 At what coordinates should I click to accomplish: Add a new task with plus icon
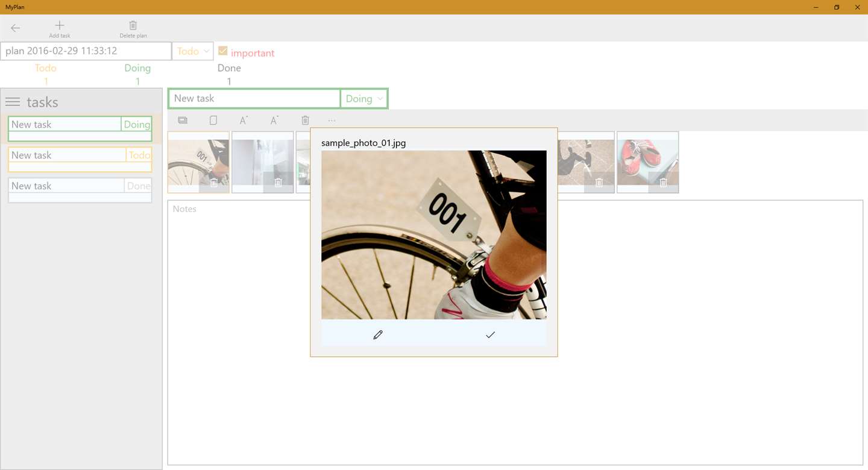(x=59, y=28)
